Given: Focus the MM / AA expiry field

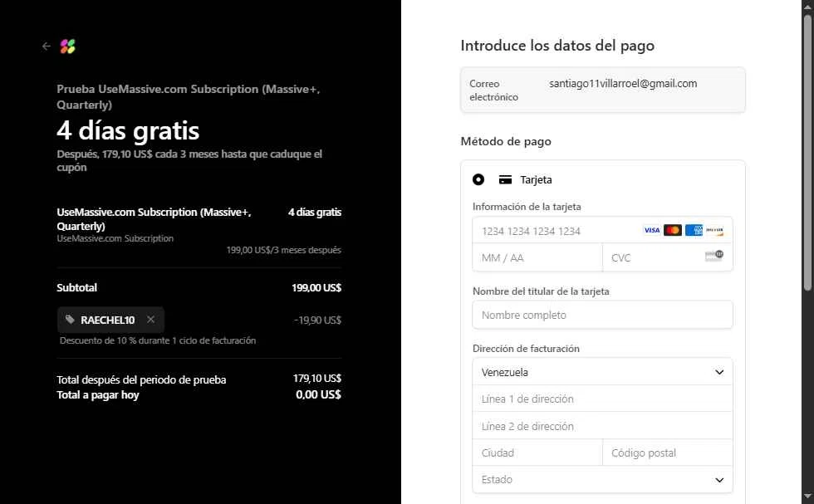Looking at the screenshot, I should tap(537, 258).
